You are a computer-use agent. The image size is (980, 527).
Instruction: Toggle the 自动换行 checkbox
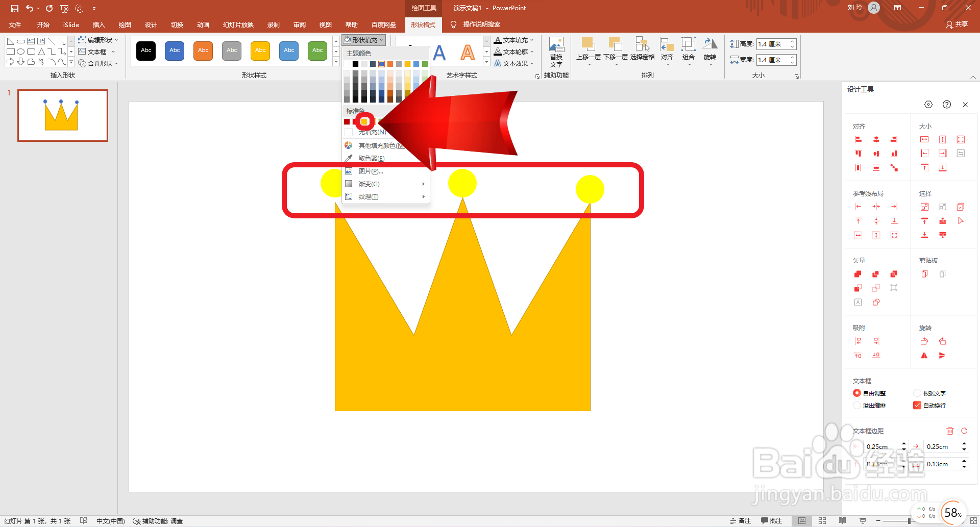click(x=917, y=405)
